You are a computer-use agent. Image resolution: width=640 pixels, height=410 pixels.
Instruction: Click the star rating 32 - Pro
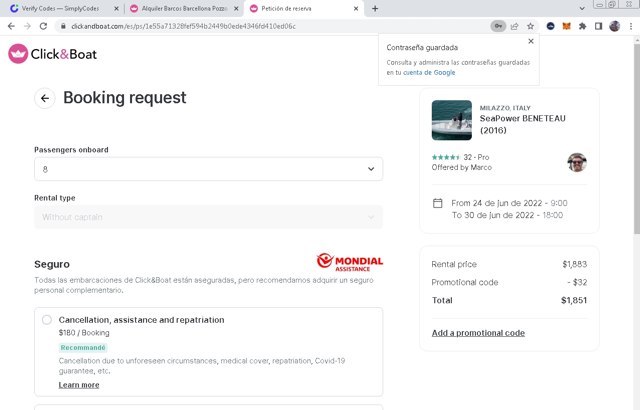[460, 157]
